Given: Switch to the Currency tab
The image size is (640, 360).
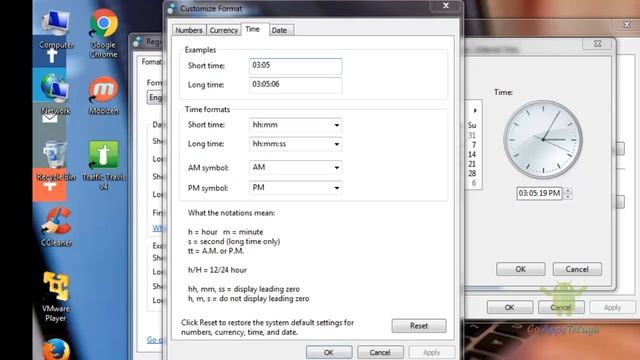Looking at the screenshot, I should 223,30.
